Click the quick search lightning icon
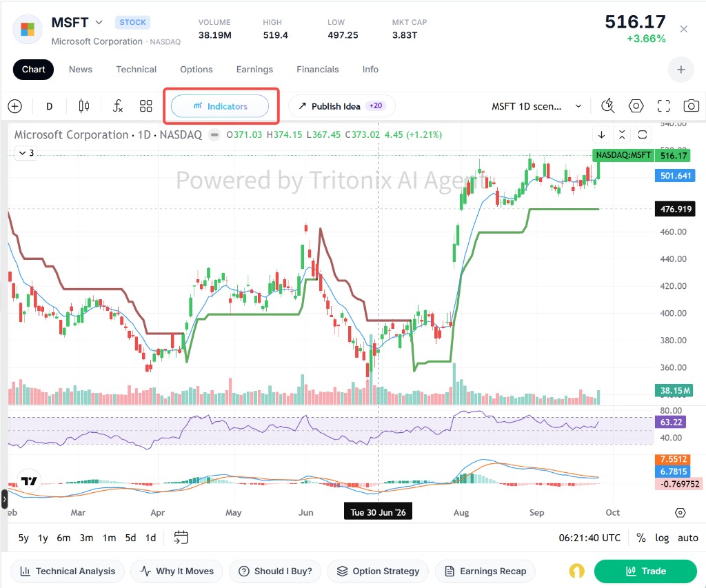Screen dimensions: 706x588 [x=608, y=105]
